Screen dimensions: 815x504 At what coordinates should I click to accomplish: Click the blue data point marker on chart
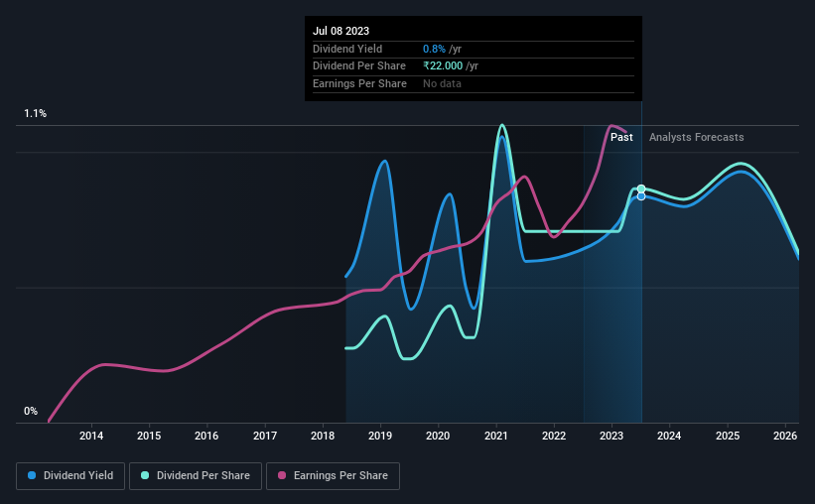point(641,196)
